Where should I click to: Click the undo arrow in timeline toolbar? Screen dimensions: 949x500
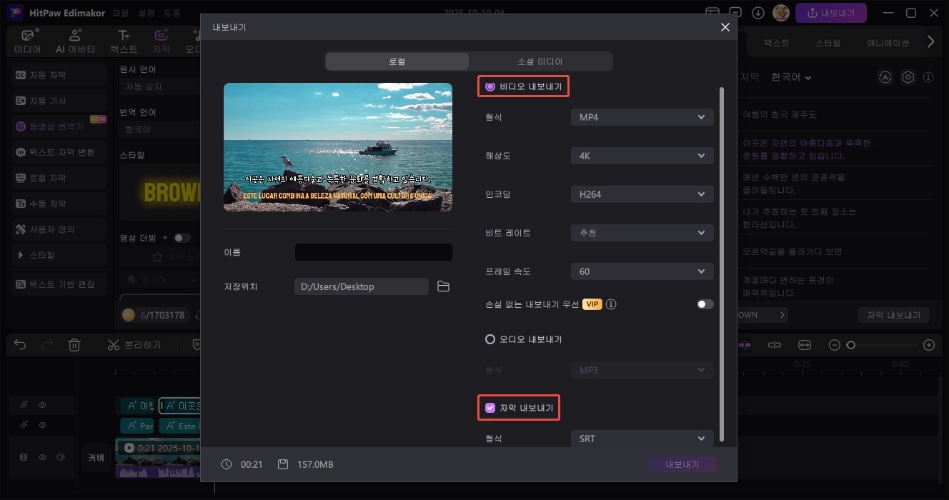click(20, 345)
